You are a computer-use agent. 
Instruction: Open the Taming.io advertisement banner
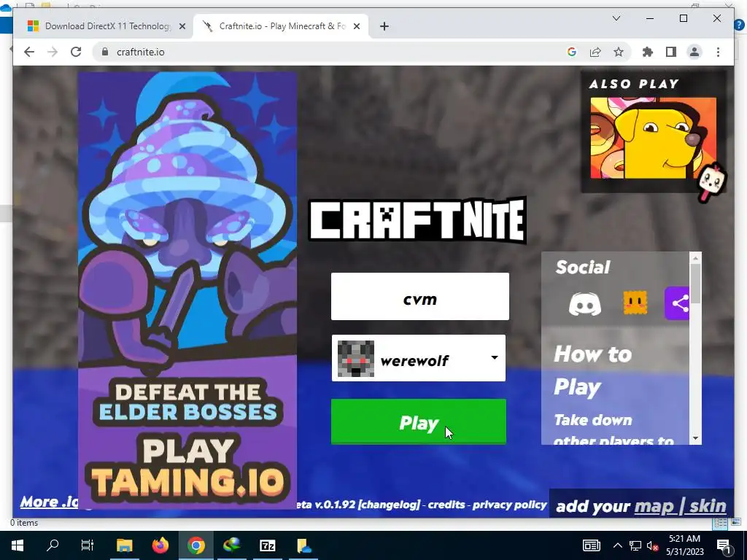pos(187,290)
